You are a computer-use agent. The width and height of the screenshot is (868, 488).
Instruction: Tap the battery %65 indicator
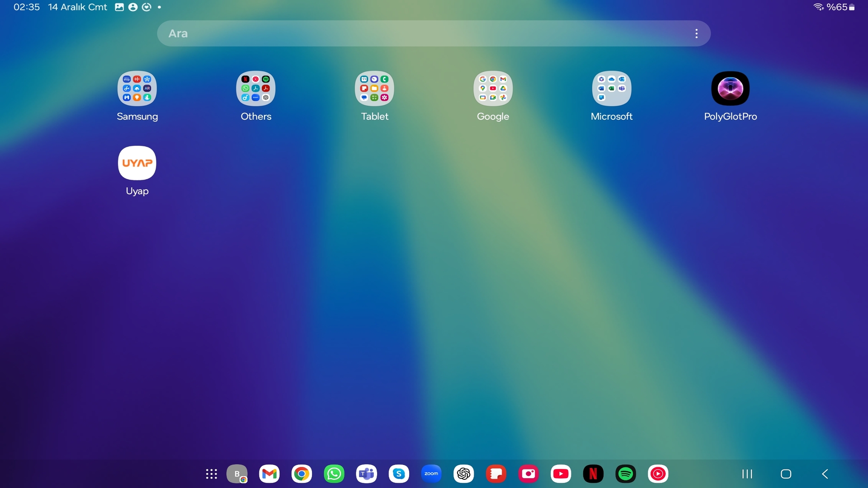[841, 7]
